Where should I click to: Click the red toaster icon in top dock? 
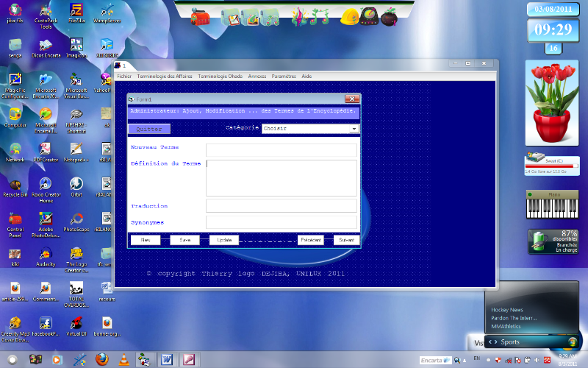(x=200, y=17)
